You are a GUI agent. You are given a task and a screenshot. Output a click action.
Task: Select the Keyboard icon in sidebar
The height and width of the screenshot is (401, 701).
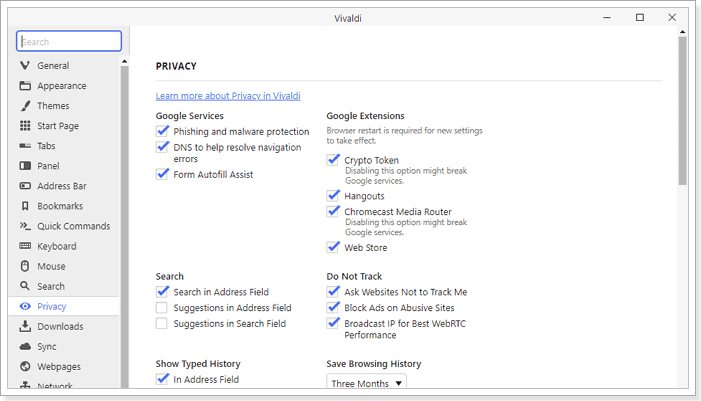[x=25, y=246]
